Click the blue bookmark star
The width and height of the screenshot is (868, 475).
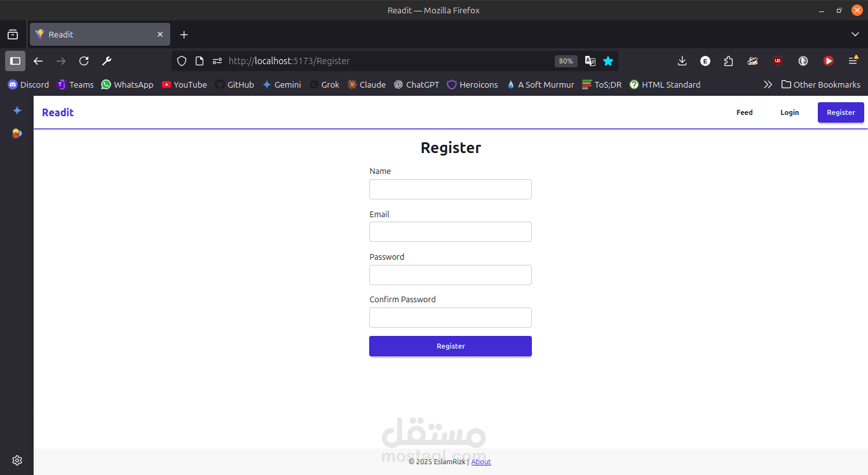(608, 61)
